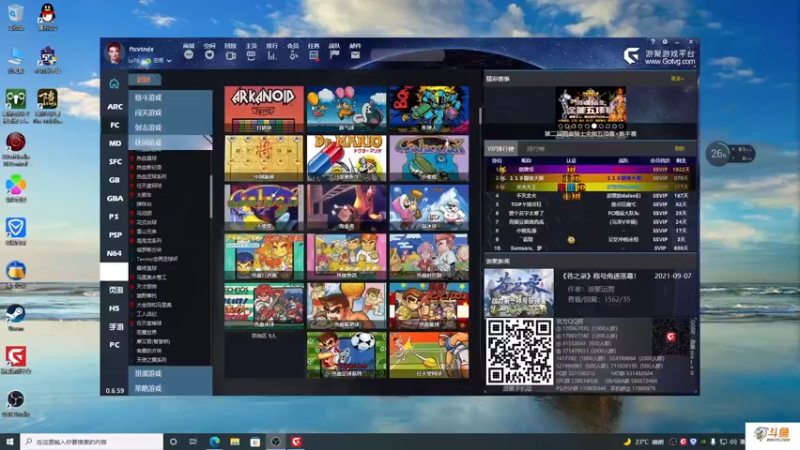Open the help question mark icon
The width and height of the screenshot is (800, 450).
tap(653, 42)
